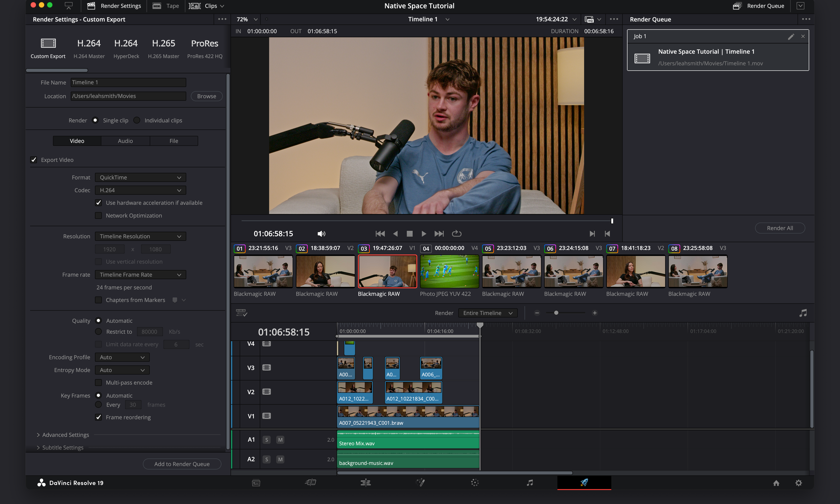Screen dimensions: 840x504
Task: Click Add to Render Queue
Action: pos(182,464)
